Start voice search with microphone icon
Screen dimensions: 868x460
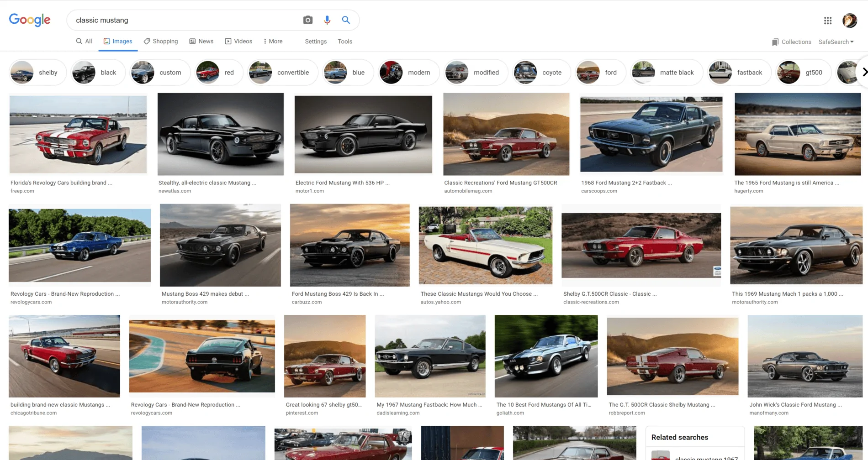click(327, 20)
